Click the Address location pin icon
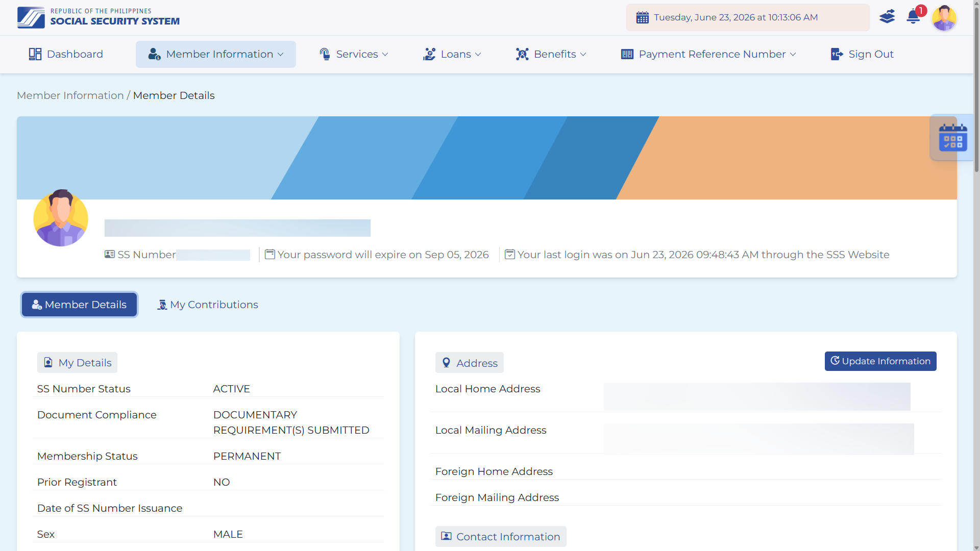Screen dimensions: 980x551 tap(446, 363)
